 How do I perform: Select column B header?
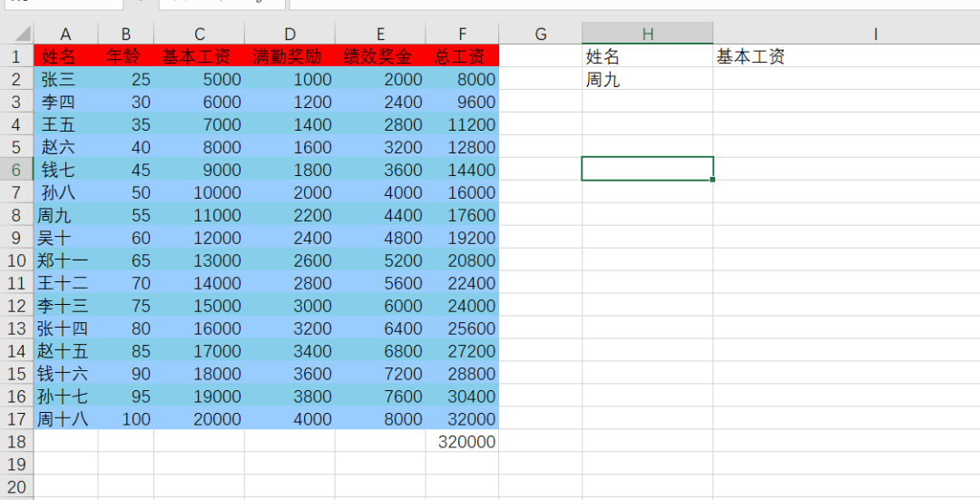(125, 34)
